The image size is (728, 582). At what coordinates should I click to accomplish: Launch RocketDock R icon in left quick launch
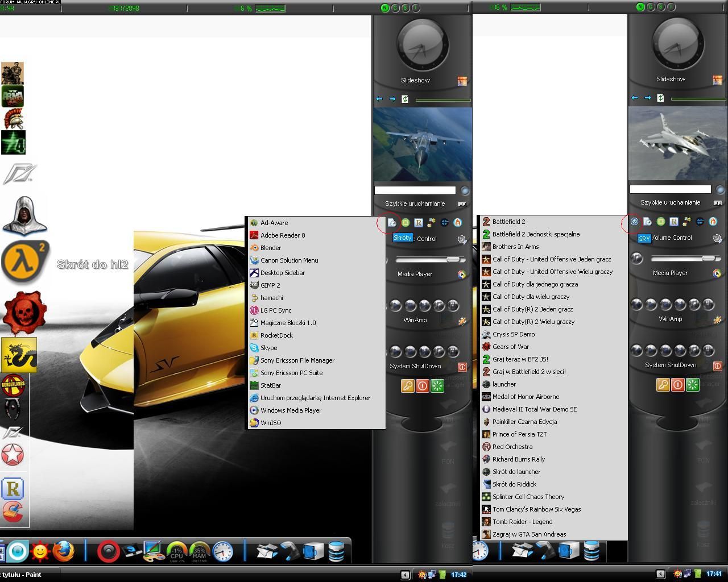click(419, 223)
